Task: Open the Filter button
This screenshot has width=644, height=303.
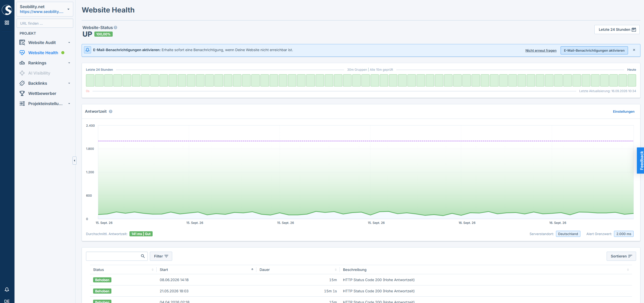Action: tap(161, 256)
